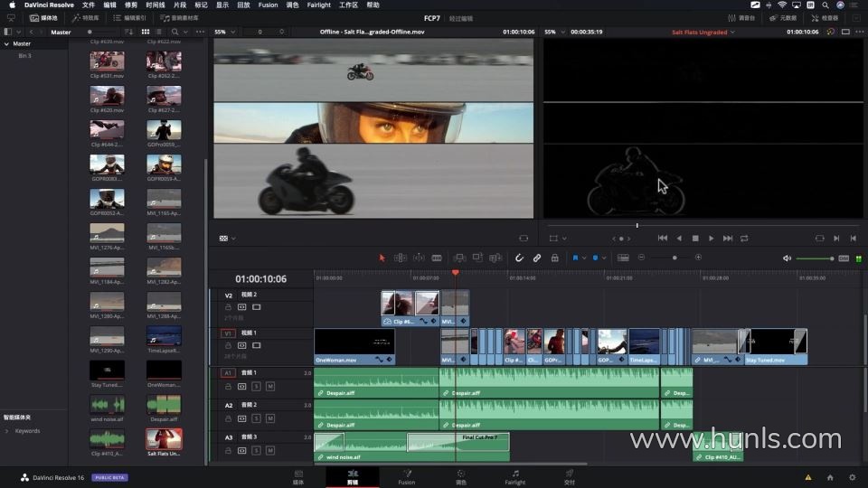Open the Fusion menu in the menu bar

(268, 5)
